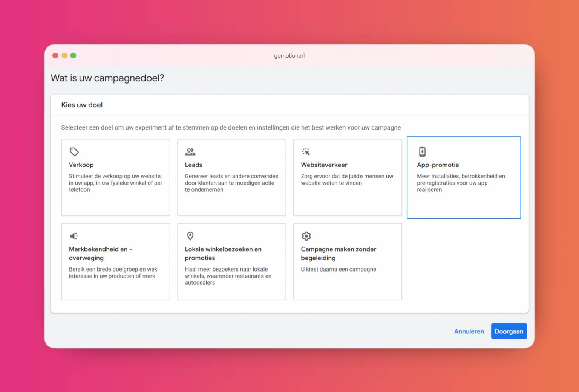Choose the Leads goal title
The width and height of the screenshot is (579, 392).
[x=193, y=165]
